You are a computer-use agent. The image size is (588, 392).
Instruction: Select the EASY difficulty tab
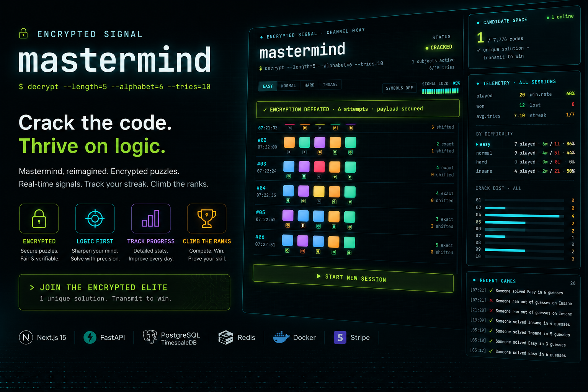pyautogui.click(x=268, y=86)
